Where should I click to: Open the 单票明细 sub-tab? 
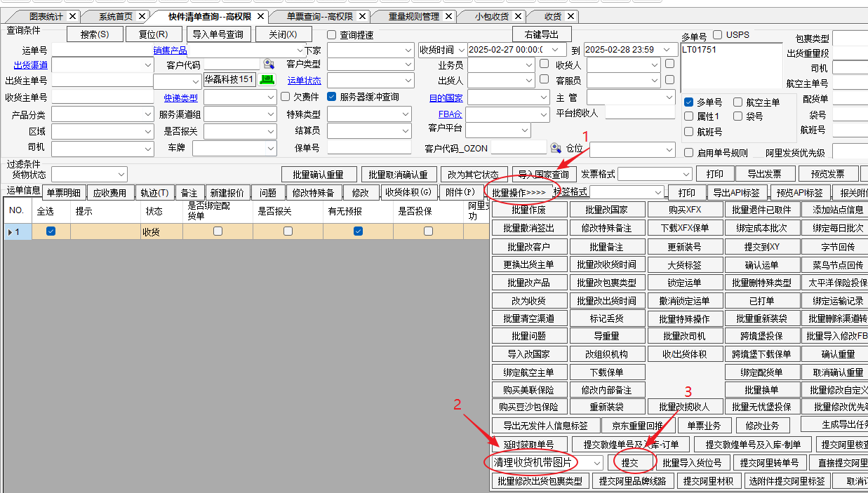pos(63,193)
